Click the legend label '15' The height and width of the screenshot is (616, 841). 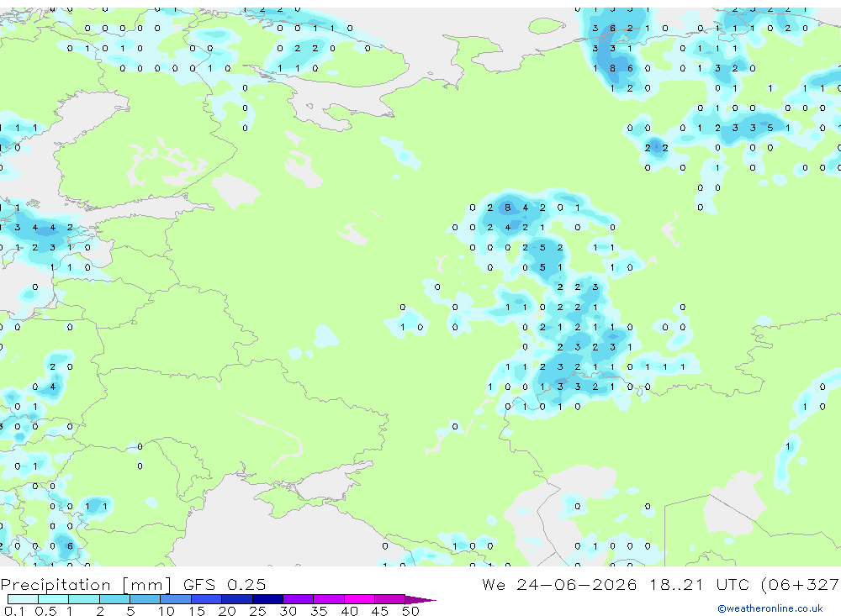click(x=197, y=611)
